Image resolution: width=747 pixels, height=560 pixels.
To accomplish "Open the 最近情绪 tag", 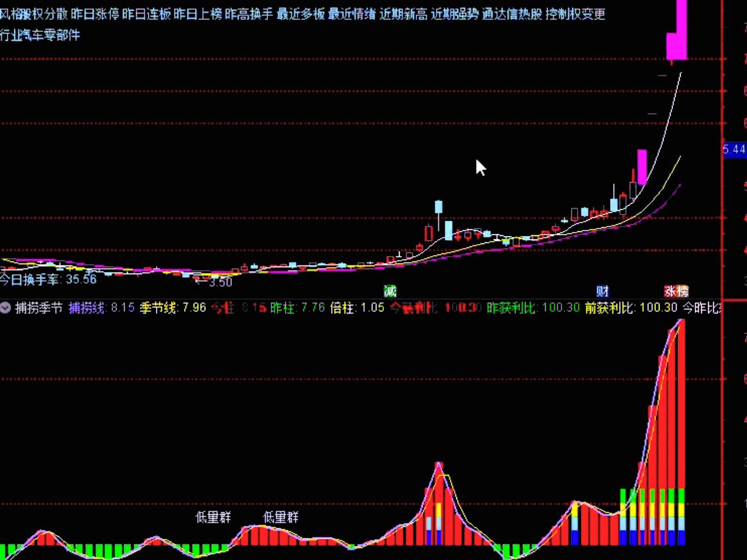I will click(x=352, y=14).
